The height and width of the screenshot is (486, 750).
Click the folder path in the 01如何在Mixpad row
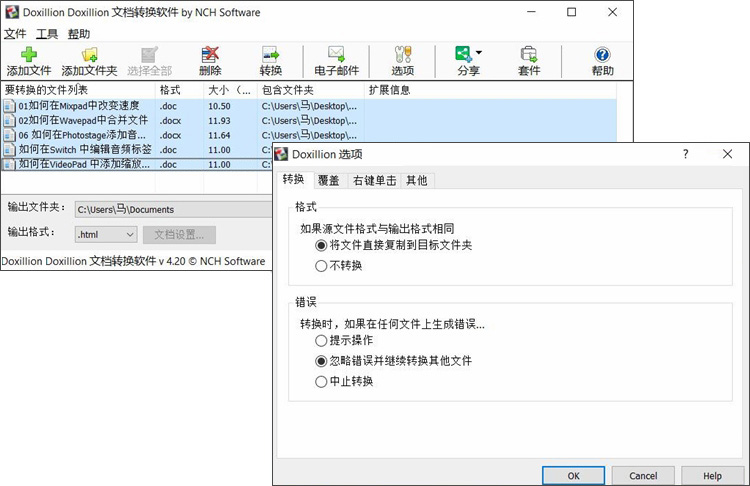click(309, 106)
